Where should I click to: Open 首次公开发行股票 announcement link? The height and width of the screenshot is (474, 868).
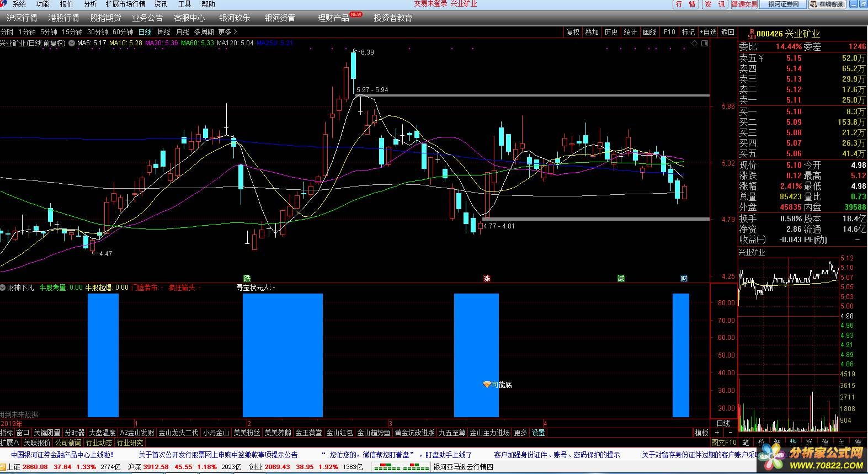point(218,455)
